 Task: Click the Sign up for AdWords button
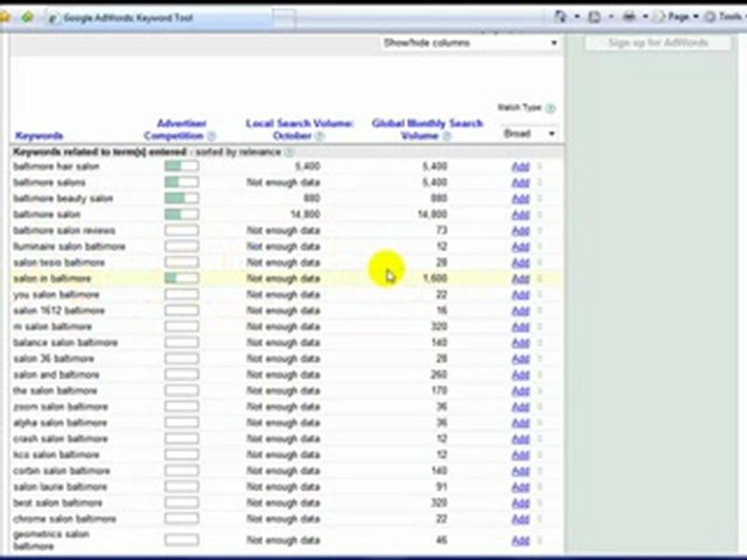point(658,43)
